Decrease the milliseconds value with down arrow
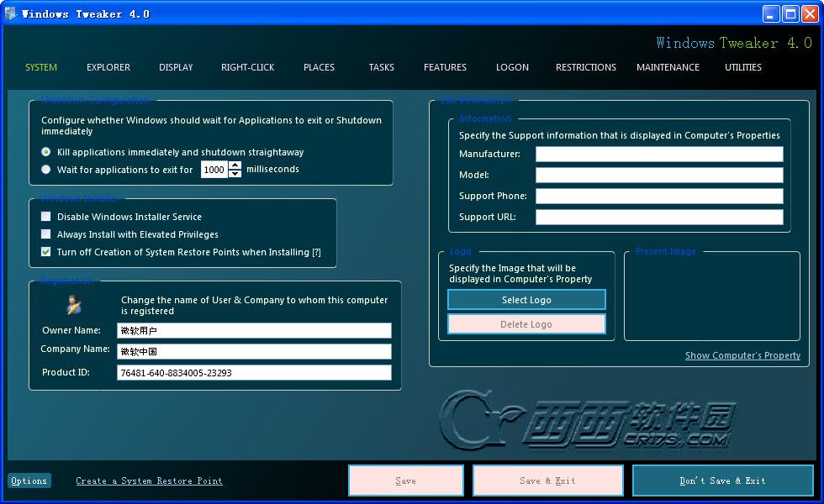Viewport: 824px width, 504px height. 235,174
